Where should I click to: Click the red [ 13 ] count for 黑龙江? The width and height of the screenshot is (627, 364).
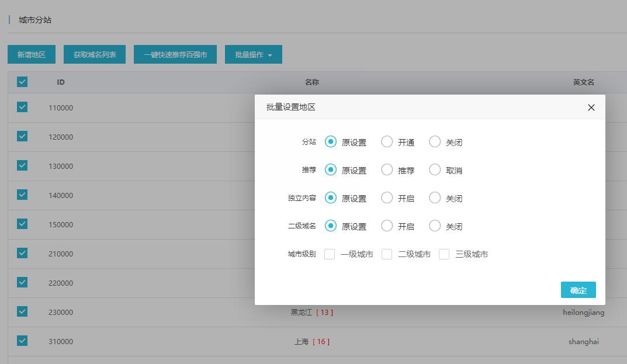[x=324, y=313]
